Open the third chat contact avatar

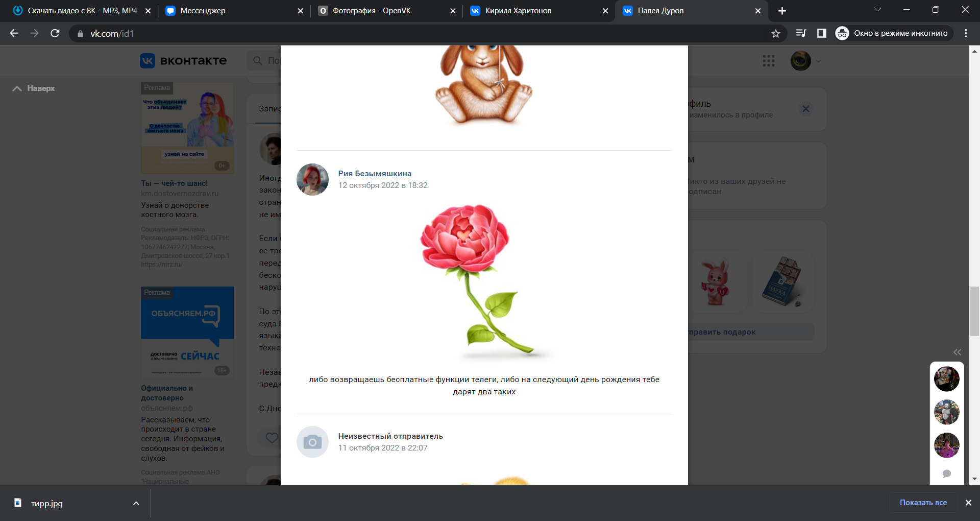click(947, 445)
